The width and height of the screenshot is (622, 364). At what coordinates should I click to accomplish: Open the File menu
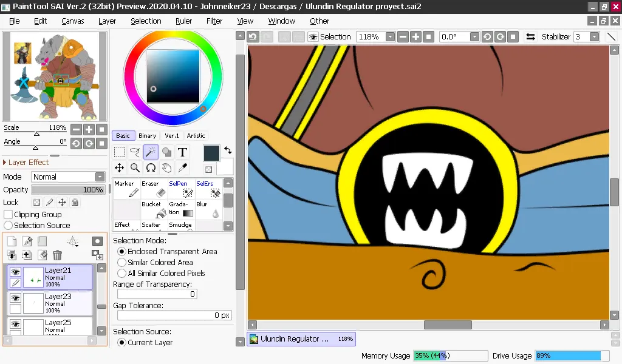[x=15, y=21]
